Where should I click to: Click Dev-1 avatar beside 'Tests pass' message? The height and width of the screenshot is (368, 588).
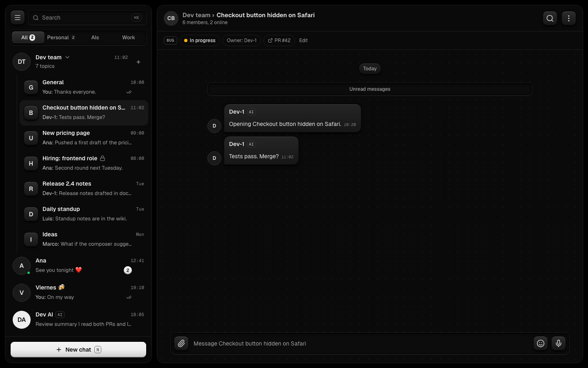click(x=214, y=158)
